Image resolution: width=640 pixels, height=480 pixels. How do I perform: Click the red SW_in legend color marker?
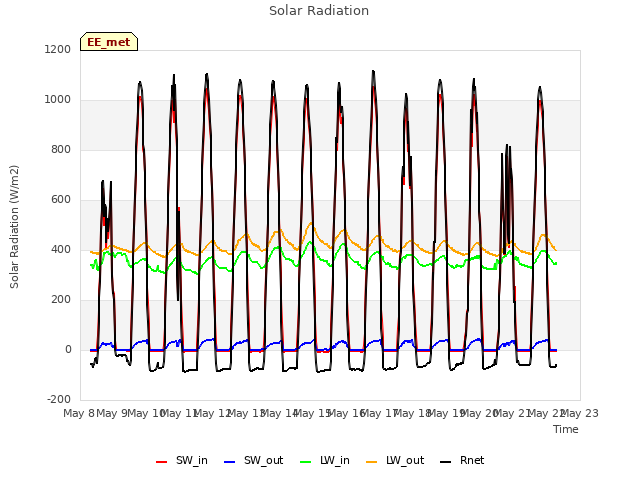tap(162, 462)
